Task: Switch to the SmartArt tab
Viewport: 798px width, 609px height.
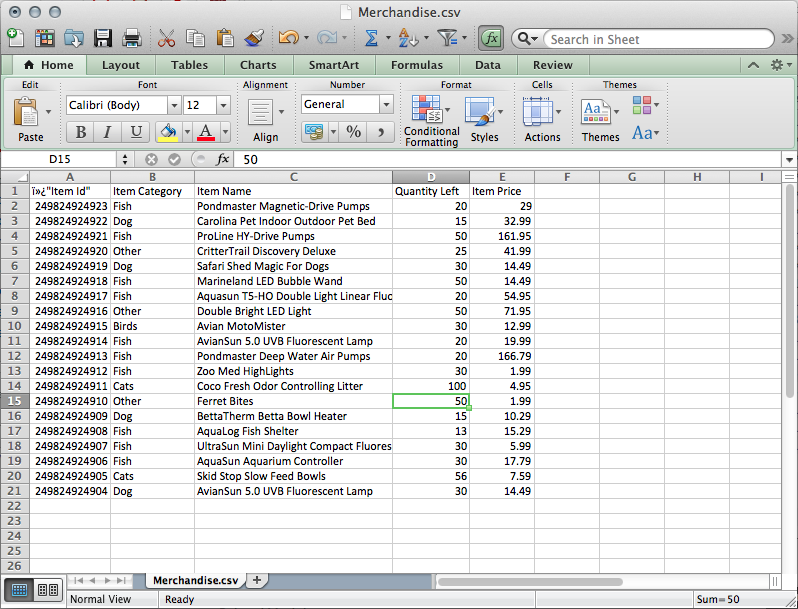Action: (x=334, y=65)
